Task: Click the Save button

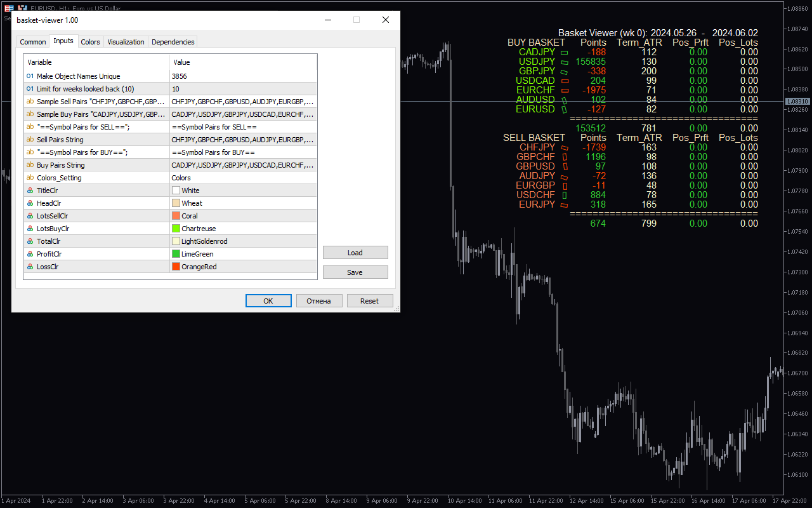Action: (x=355, y=272)
